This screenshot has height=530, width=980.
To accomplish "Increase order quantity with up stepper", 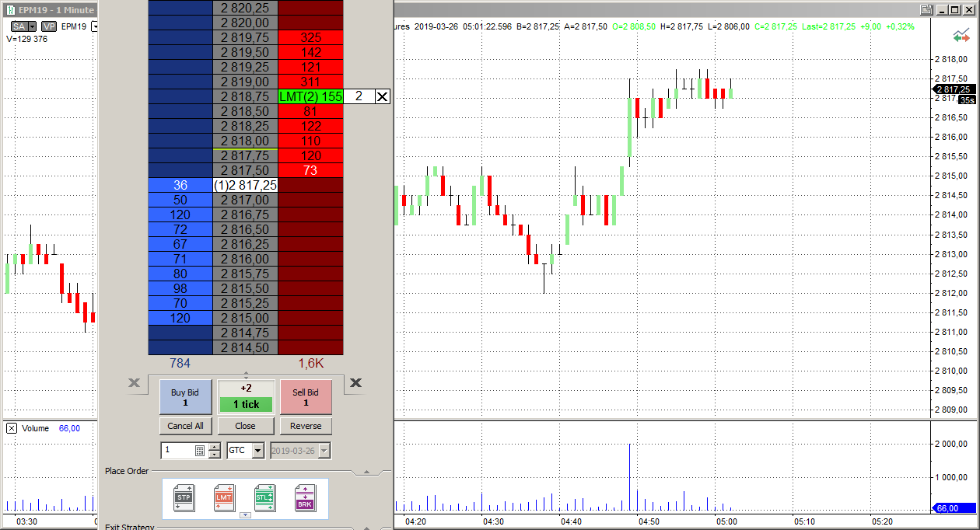I will 215,446.
